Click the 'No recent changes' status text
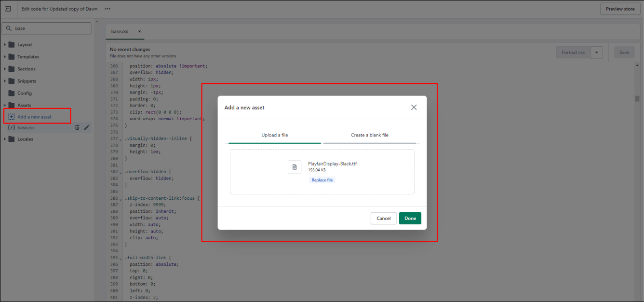Screen dimensions: 644x302 point(130,49)
